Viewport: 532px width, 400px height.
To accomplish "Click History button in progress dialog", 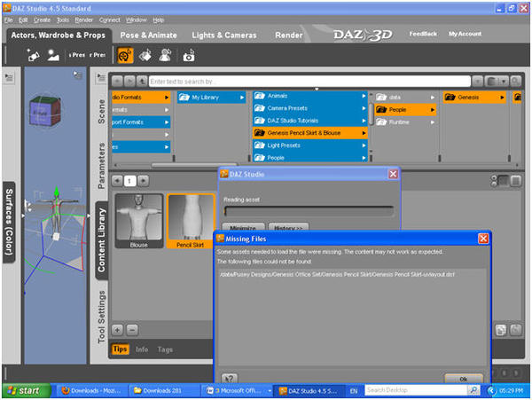I will click(288, 227).
